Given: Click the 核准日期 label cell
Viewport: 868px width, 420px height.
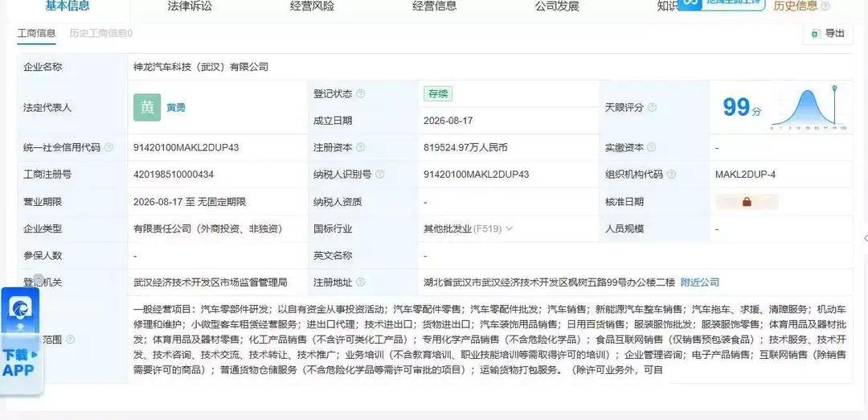Looking at the screenshot, I should point(655,202).
